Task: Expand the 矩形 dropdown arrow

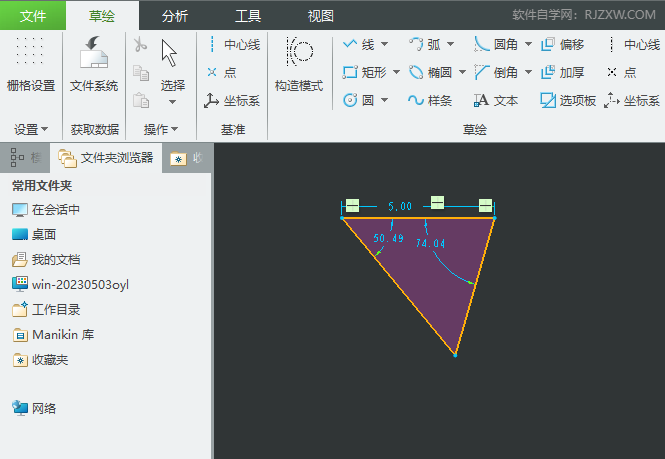Action: pos(396,73)
